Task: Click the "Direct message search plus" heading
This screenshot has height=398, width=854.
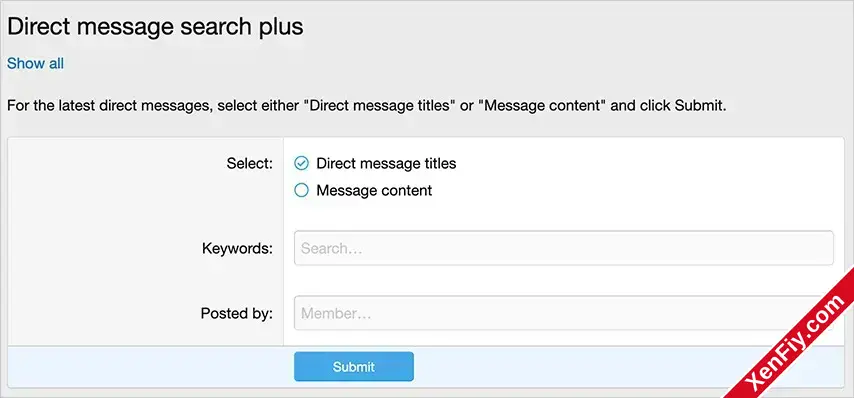Action: tap(155, 27)
